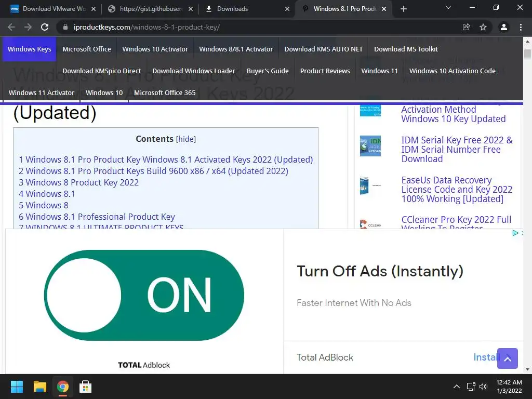Hide the Contents table
This screenshot has height=399, width=532.
tap(186, 139)
